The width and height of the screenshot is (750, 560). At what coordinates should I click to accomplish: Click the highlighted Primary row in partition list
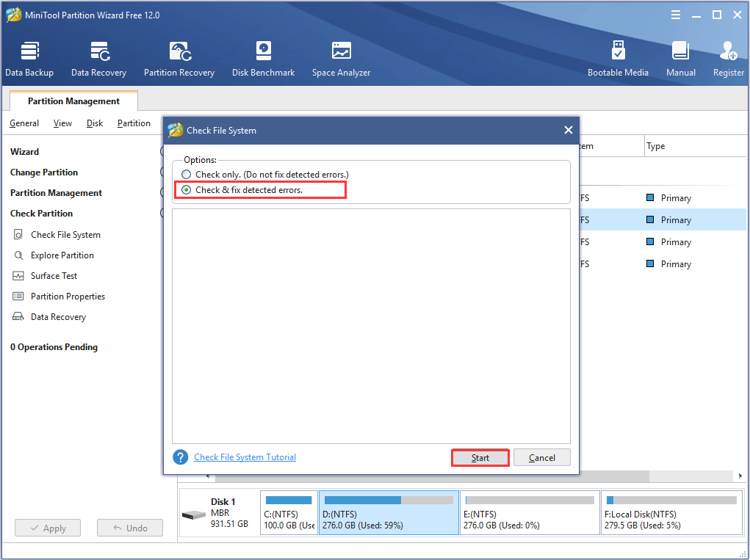point(663,219)
